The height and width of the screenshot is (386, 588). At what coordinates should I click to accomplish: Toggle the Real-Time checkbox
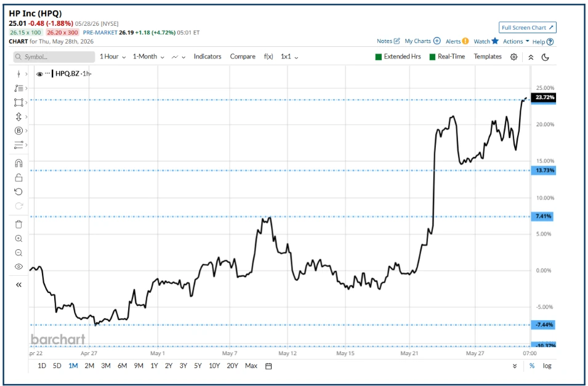[x=432, y=57]
